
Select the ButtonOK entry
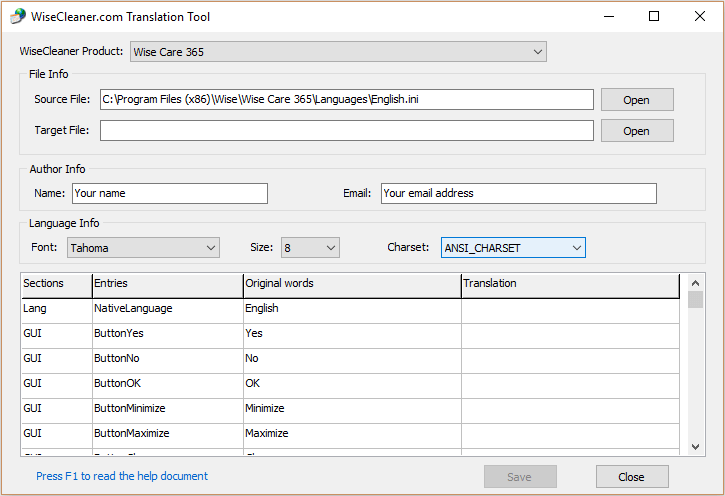click(x=167, y=386)
